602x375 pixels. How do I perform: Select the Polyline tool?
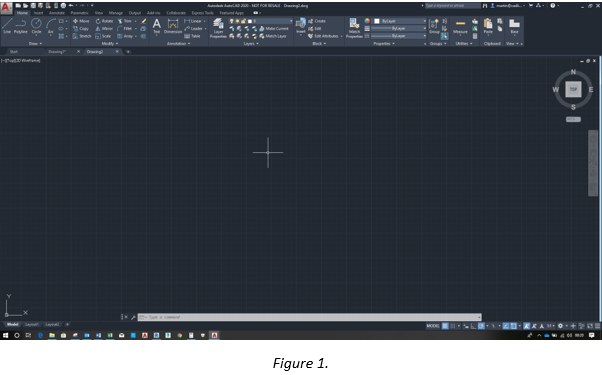pos(20,26)
